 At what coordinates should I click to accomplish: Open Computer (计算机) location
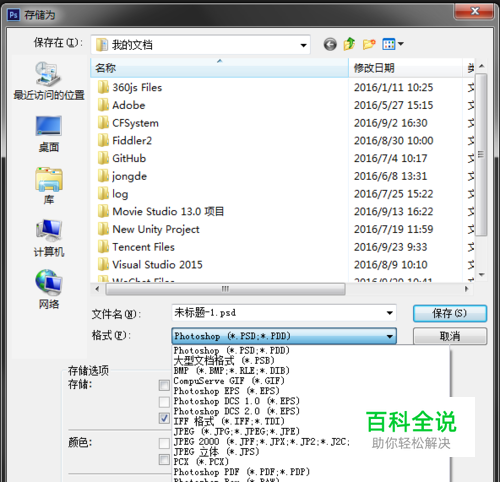point(49,238)
